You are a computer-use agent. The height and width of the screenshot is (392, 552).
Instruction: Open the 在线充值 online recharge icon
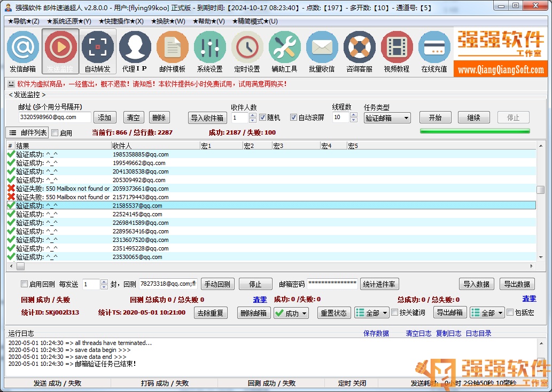click(434, 51)
